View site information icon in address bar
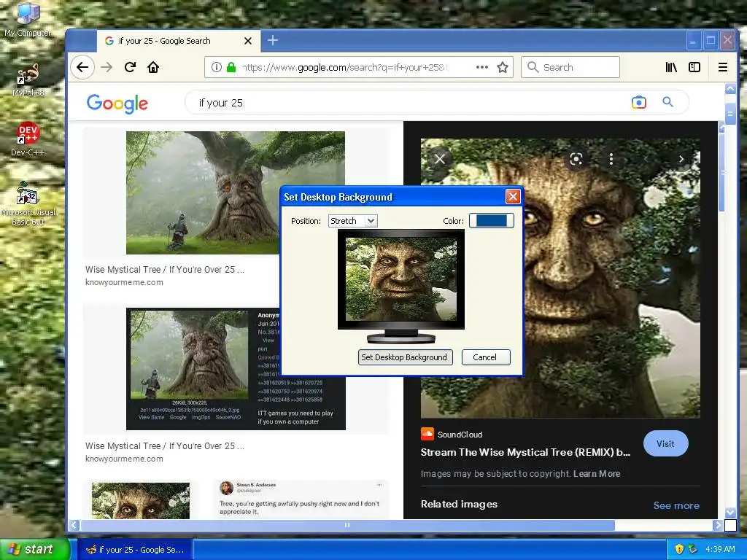Viewport: 747px width, 560px height. (216, 67)
